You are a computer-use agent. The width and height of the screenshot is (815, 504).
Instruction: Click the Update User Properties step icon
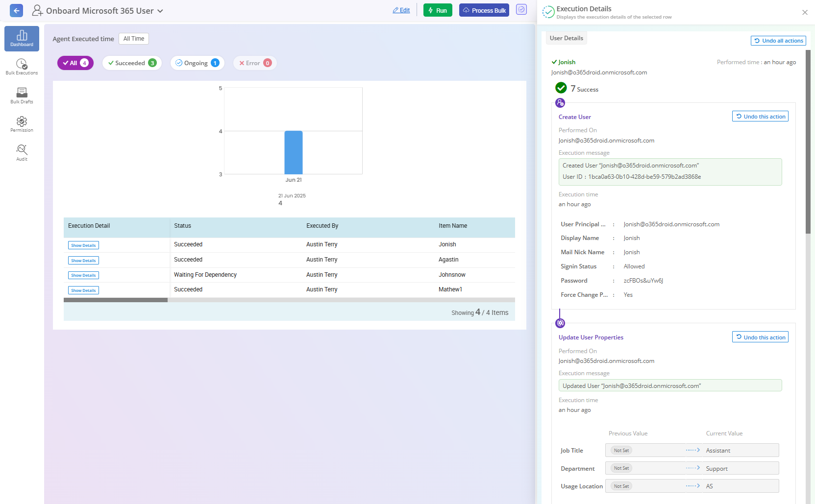point(560,323)
